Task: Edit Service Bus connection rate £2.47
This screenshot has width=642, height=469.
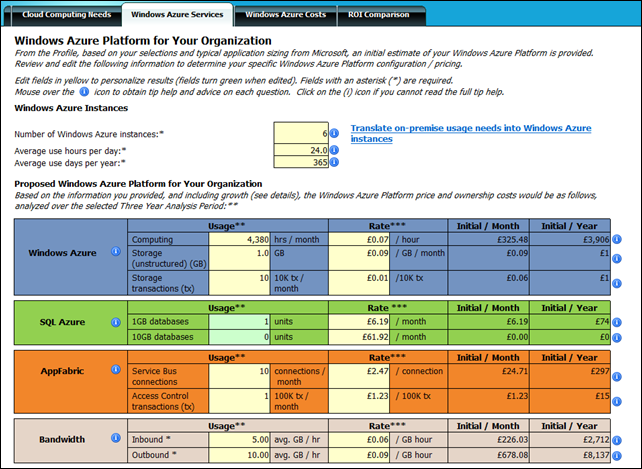Action: (359, 376)
